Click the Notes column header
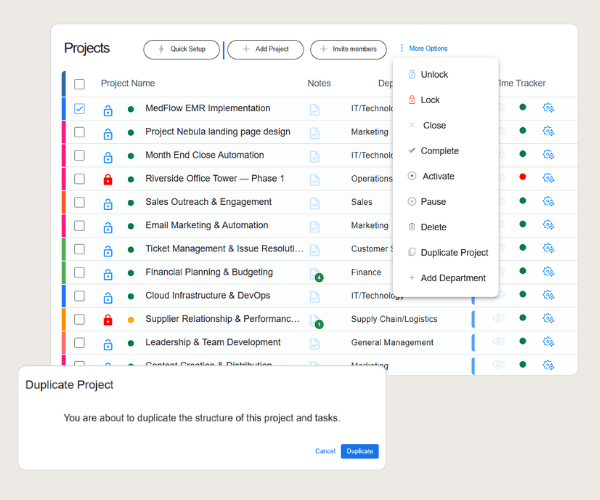The image size is (600, 500). click(x=319, y=83)
